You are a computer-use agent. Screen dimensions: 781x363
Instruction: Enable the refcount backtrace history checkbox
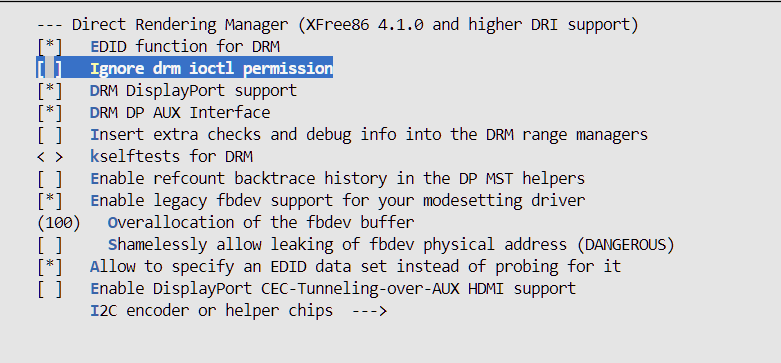(x=50, y=178)
